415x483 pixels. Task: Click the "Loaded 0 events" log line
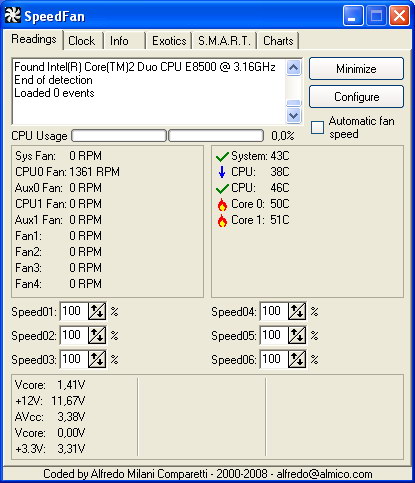(54, 93)
